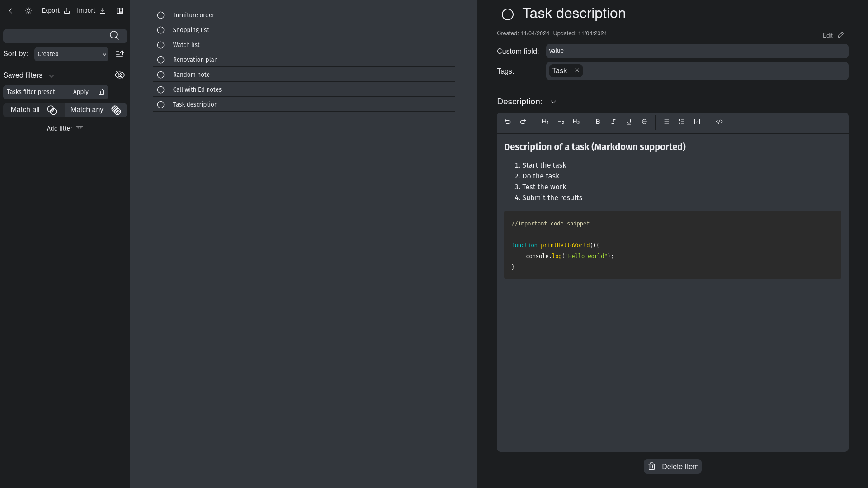Open the Sort by Created dropdown
This screenshot has width=868, height=488.
(71, 54)
